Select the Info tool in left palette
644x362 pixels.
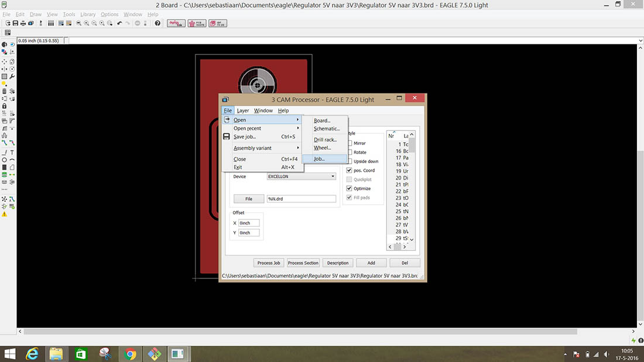click(x=4, y=44)
